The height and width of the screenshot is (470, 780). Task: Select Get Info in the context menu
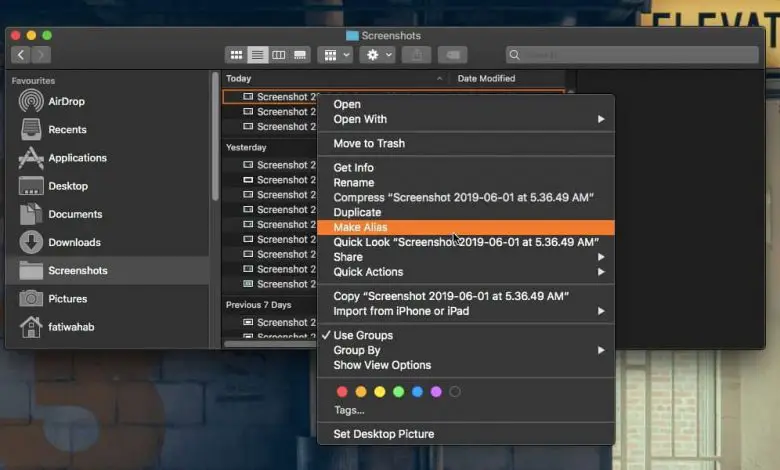tap(466, 168)
